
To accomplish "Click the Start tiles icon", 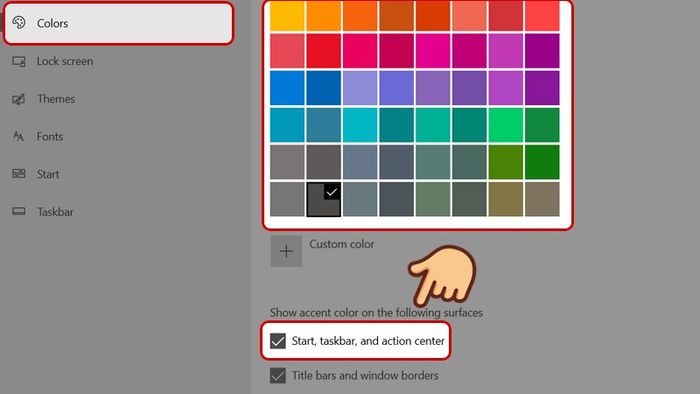I will 19,174.
